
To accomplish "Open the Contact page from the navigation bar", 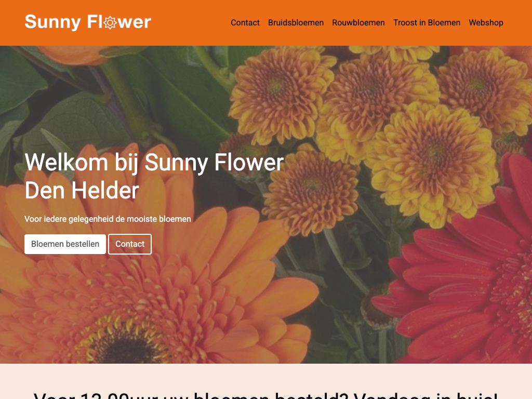I will point(245,23).
